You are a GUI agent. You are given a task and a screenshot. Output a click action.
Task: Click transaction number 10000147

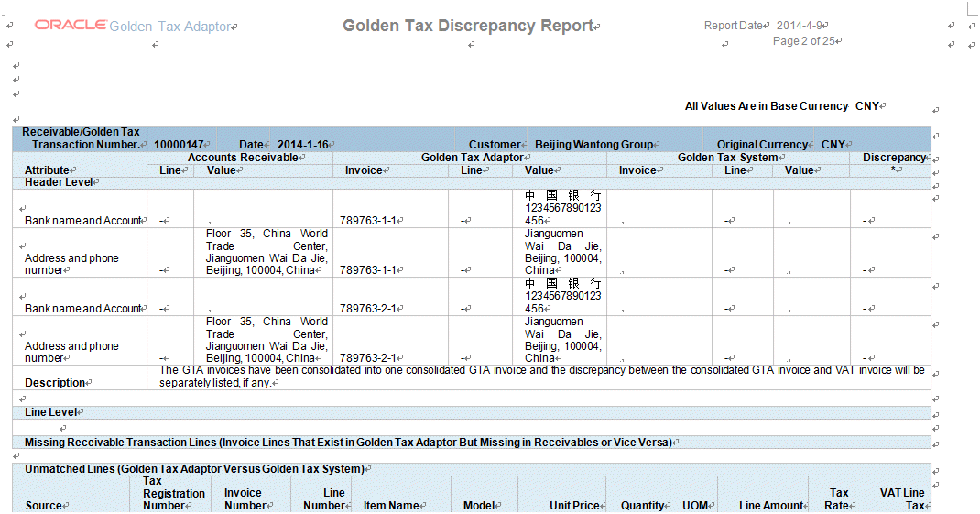coord(179,145)
